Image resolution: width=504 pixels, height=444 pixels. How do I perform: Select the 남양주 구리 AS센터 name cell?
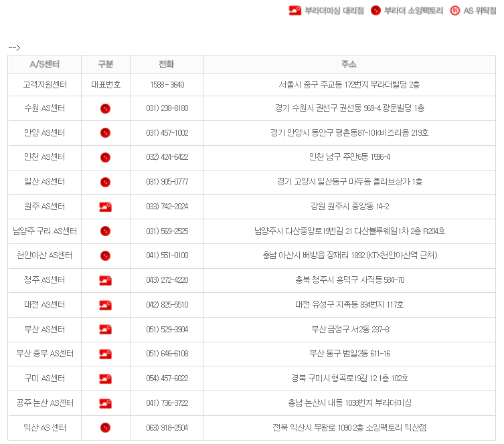45,231
